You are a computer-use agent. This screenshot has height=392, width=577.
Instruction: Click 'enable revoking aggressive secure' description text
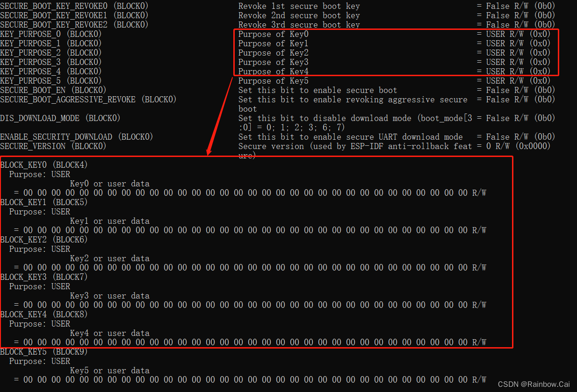pos(390,100)
